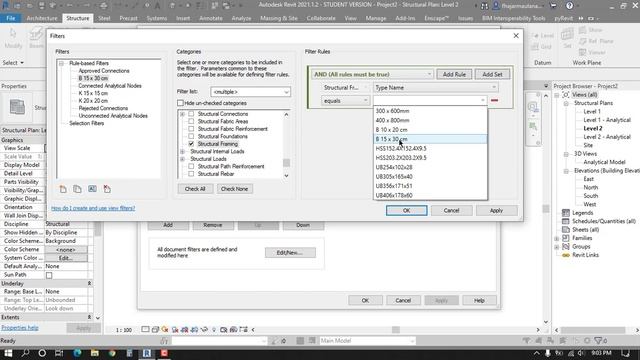Viewport: 640px width, 360px height.
Task: Click OK in the Filters dialog
Action: 407,210
